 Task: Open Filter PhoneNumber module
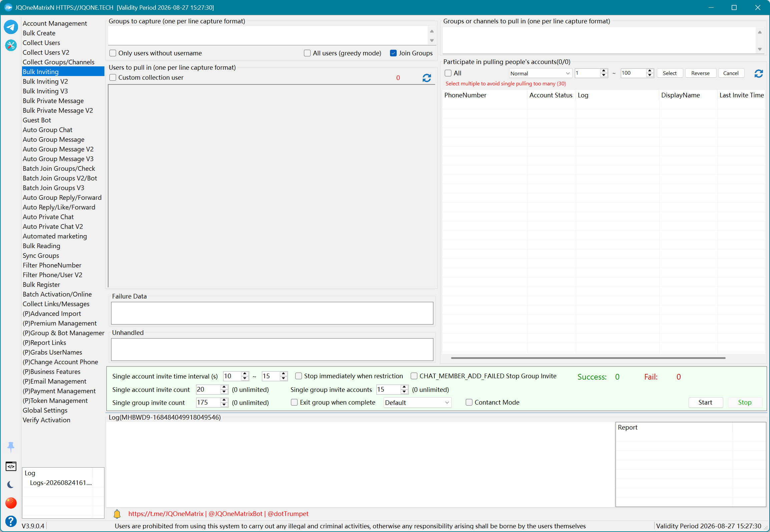(x=52, y=265)
